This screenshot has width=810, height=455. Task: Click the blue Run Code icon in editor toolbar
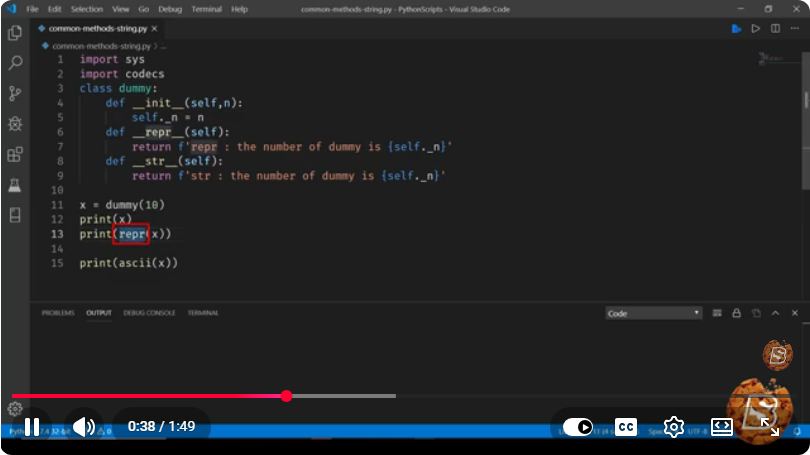[x=736, y=28]
